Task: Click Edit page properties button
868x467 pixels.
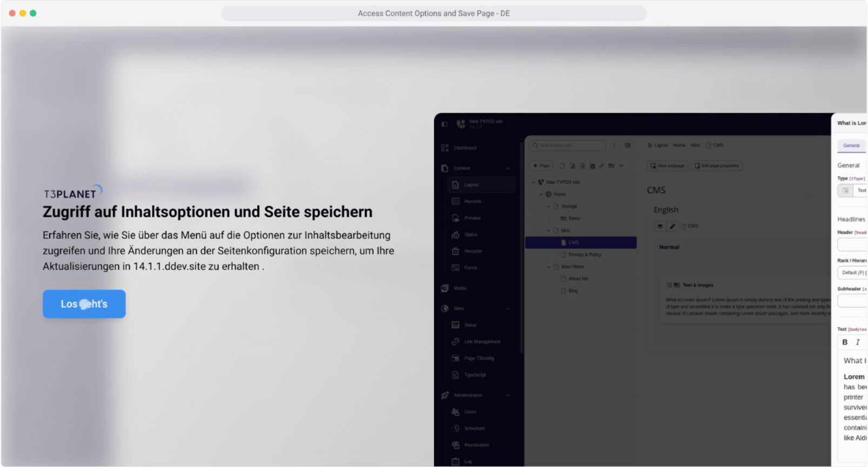Action: pyautogui.click(x=717, y=166)
